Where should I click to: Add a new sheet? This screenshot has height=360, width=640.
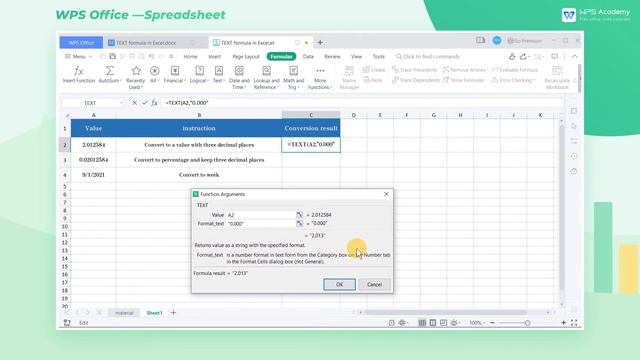[x=173, y=313]
